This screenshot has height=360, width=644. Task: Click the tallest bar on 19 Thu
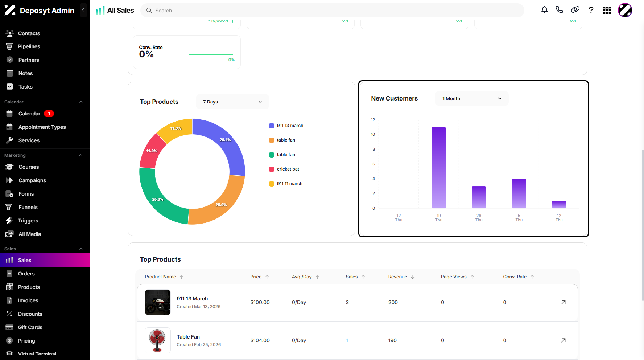pos(439,168)
